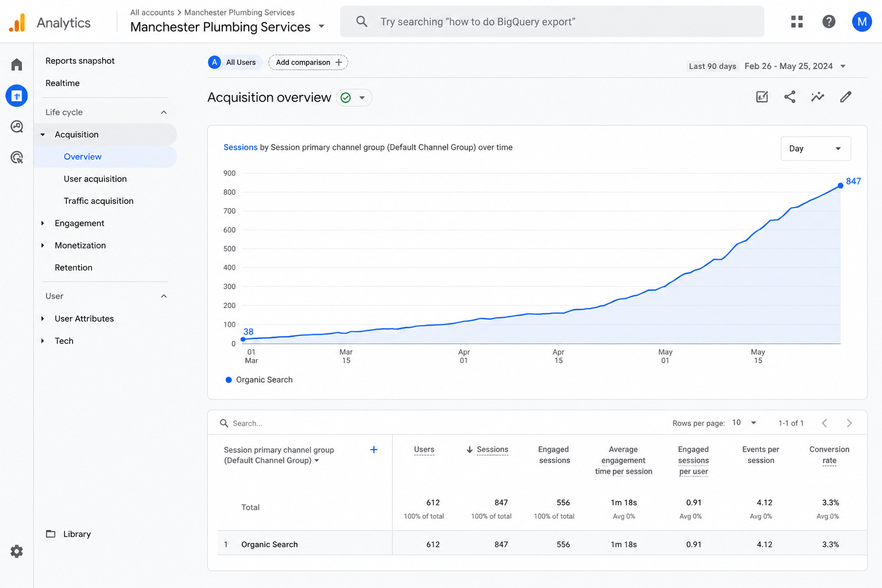
Task: Click the Library folder icon
Action: 51,534
